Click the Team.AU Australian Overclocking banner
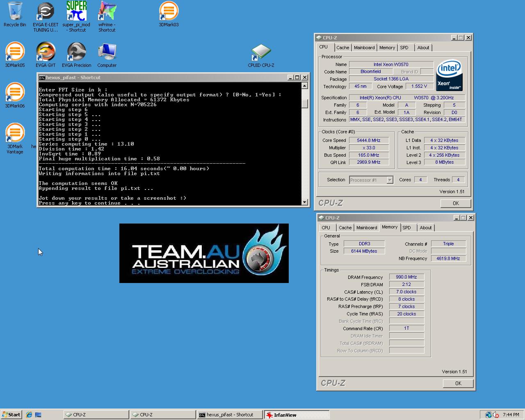525x420 pixels. click(x=204, y=253)
